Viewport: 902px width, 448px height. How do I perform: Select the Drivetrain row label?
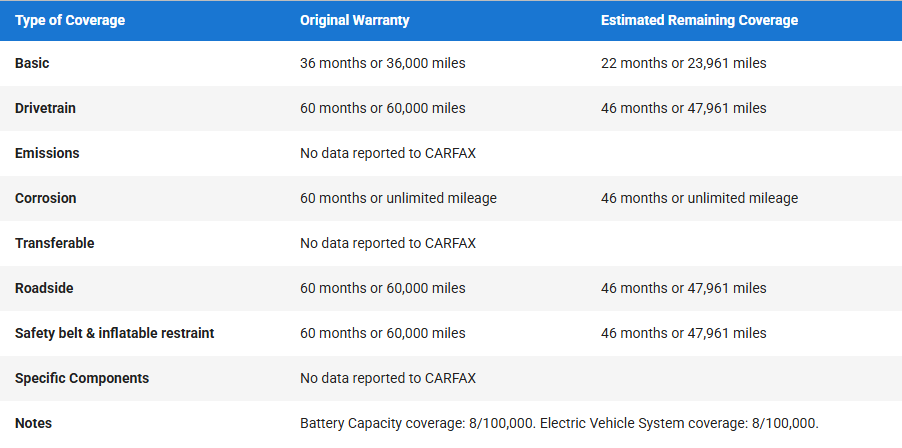pyautogui.click(x=45, y=108)
